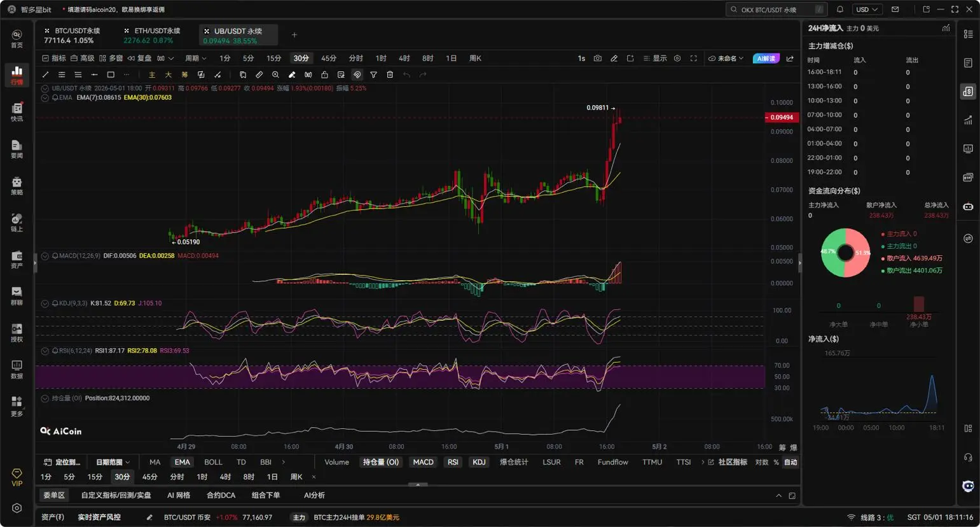Open the USD currency dropdown

tap(866, 10)
